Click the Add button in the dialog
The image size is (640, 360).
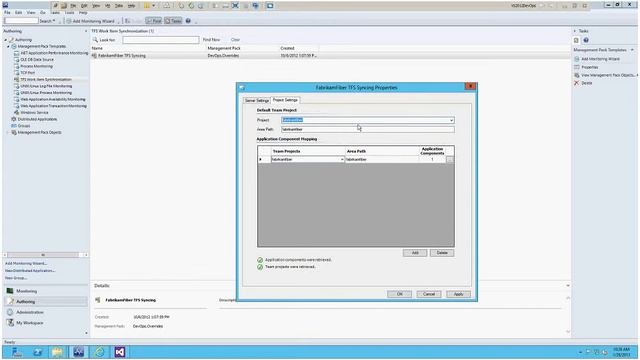pos(415,253)
